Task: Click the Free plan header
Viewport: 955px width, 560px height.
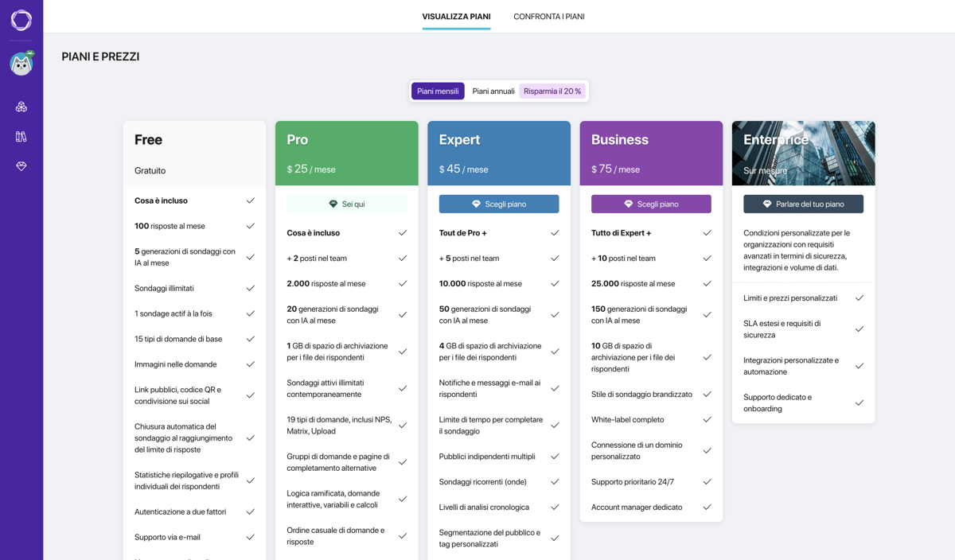Action: click(194, 154)
